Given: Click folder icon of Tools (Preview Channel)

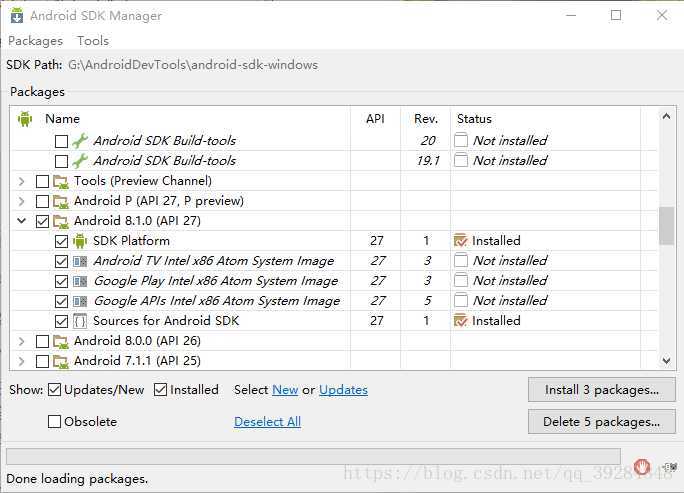Looking at the screenshot, I should coord(60,181).
